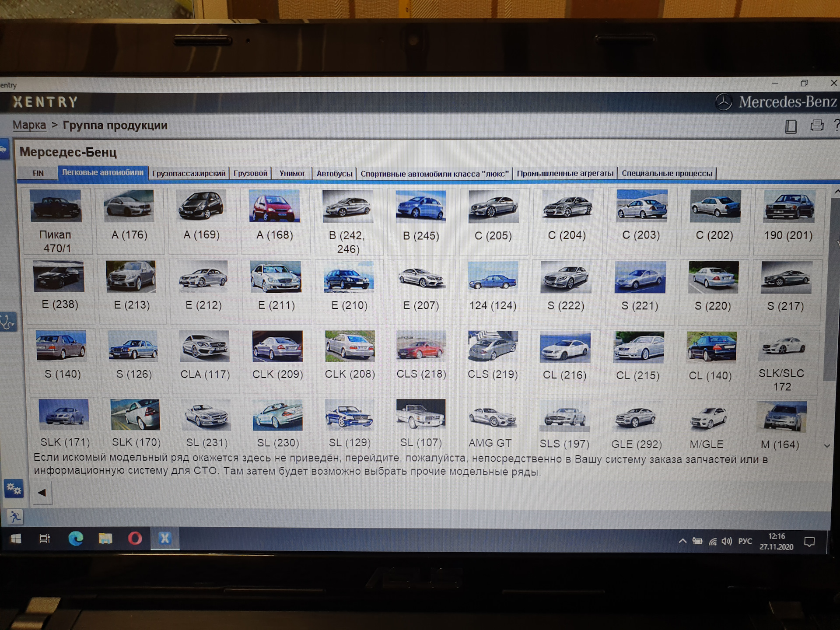The image size is (840, 630).
Task: Select the CL (140) thumbnail
Action: coord(711,347)
